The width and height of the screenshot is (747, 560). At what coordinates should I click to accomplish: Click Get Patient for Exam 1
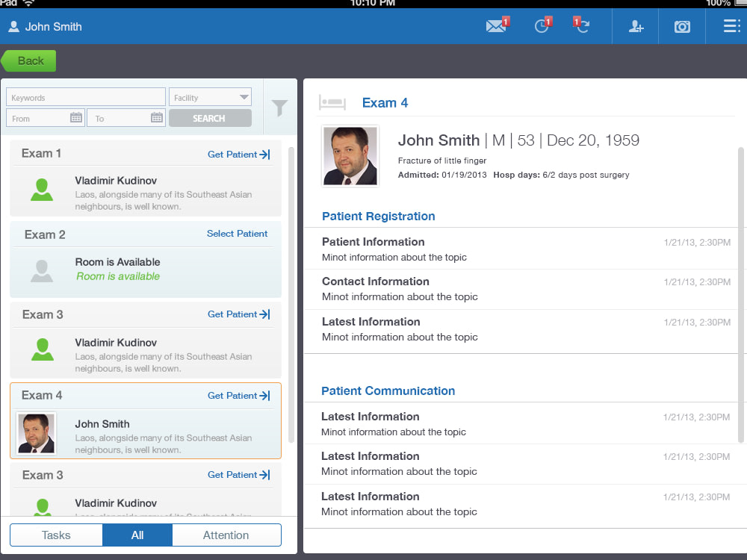click(x=239, y=155)
